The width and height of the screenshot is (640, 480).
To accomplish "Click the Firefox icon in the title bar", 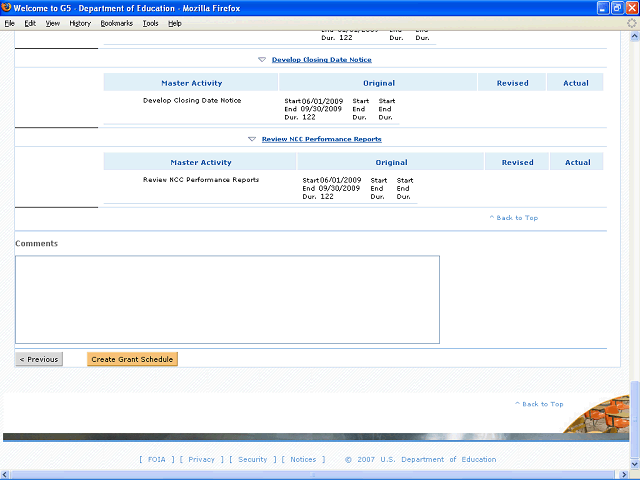I will point(7,8).
